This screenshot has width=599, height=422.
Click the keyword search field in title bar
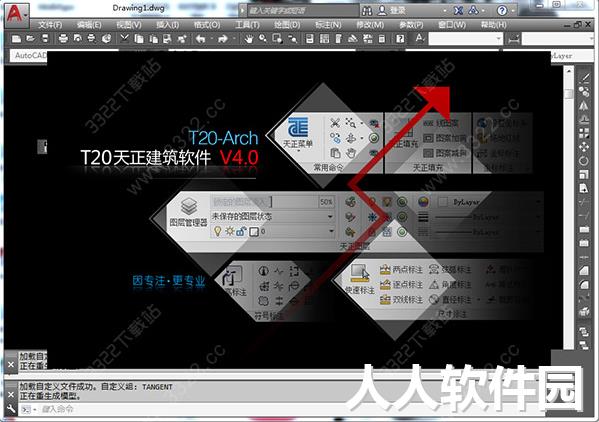tap(303, 11)
